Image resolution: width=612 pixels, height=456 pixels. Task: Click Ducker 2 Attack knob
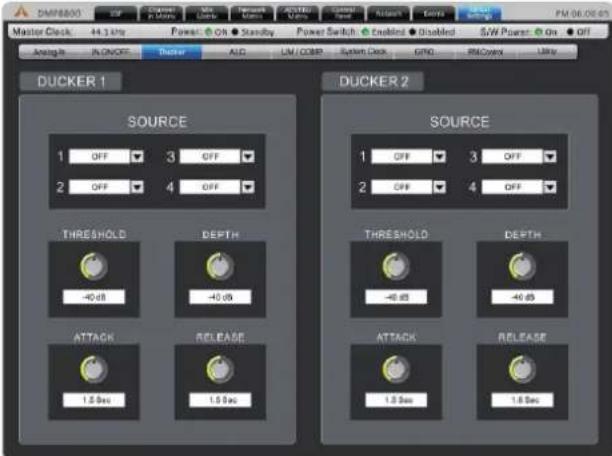click(x=396, y=369)
